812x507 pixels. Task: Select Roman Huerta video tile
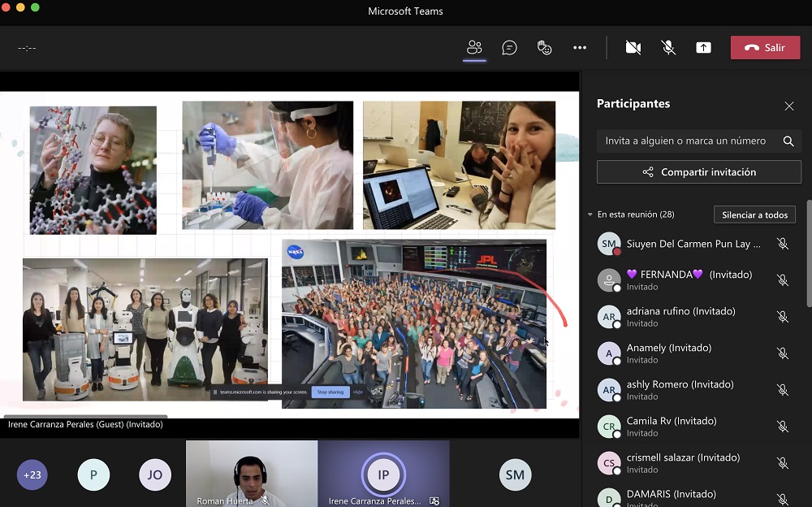(x=252, y=474)
